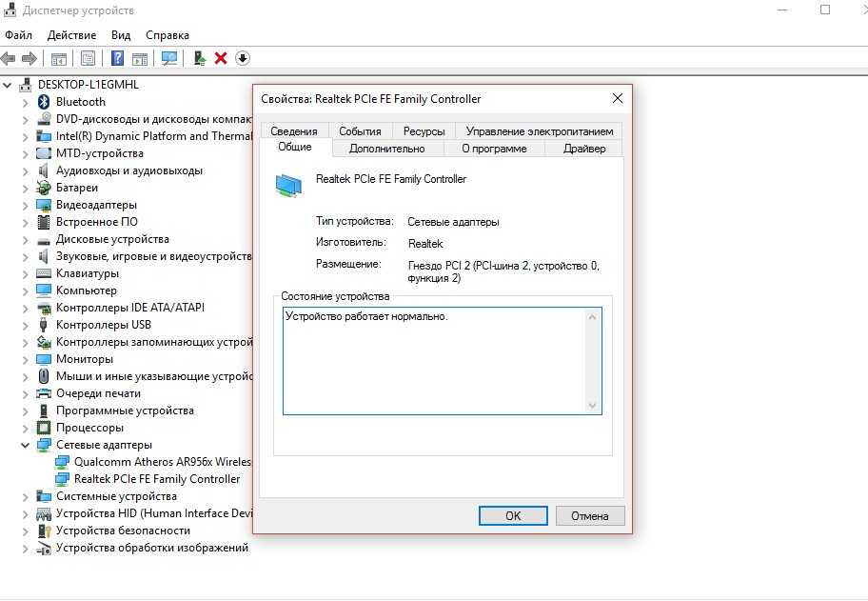Confirm with the OK button
The height and width of the screenshot is (601, 868).
tap(513, 515)
